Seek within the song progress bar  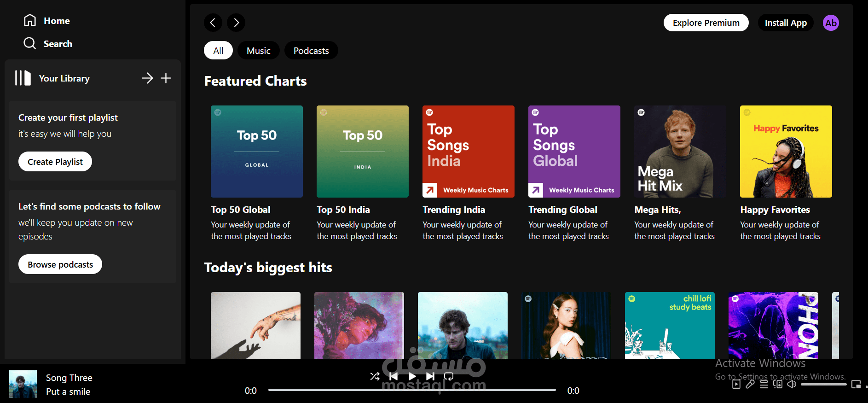pyautogui.click(x=412, y=390)
